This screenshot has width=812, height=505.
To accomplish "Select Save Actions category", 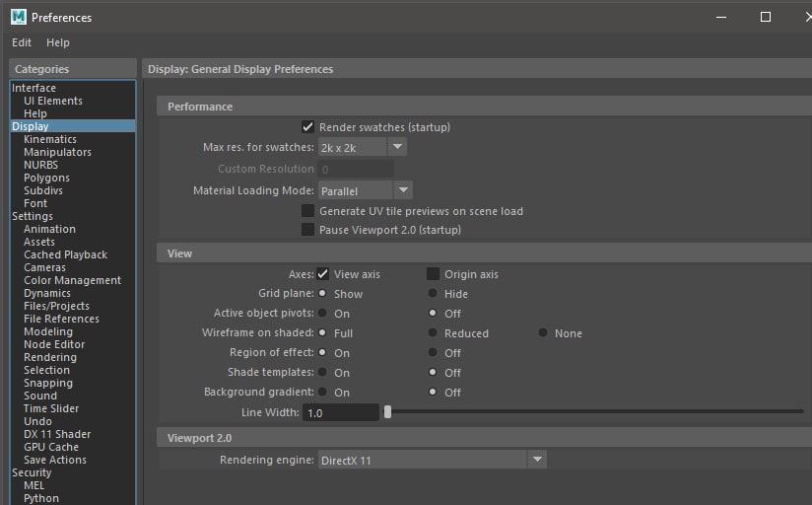I will (x=73, y=460).
